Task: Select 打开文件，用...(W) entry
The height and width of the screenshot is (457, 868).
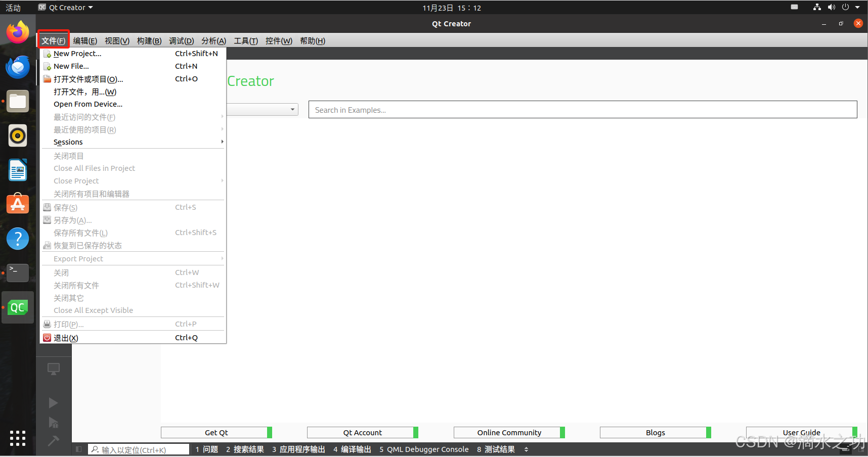Action: [x=133, y=92]
